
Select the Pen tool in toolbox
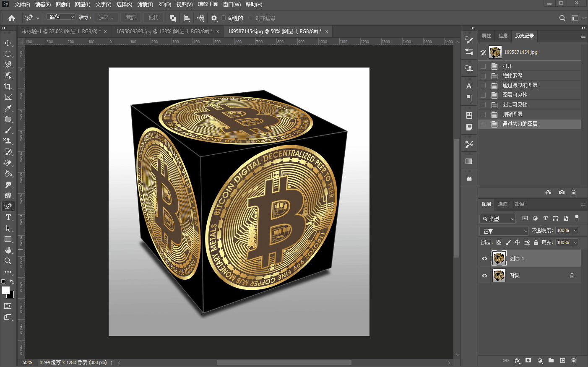(8, 206)
